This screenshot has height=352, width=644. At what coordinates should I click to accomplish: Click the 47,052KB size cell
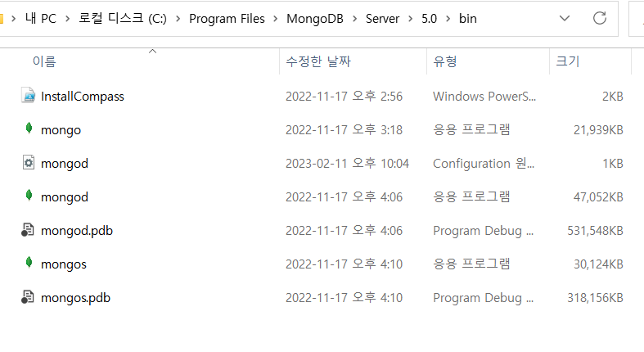click(x=598, y=197)
